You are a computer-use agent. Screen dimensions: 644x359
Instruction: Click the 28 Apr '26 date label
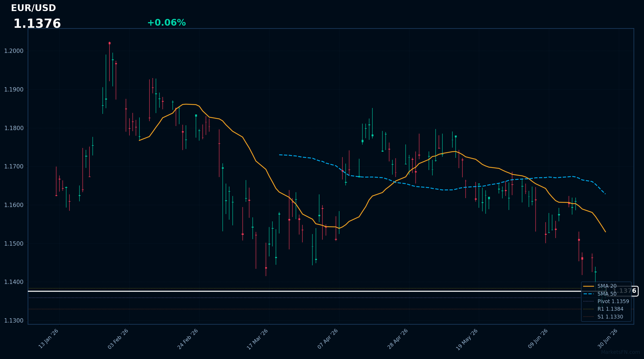coord(398,339)
